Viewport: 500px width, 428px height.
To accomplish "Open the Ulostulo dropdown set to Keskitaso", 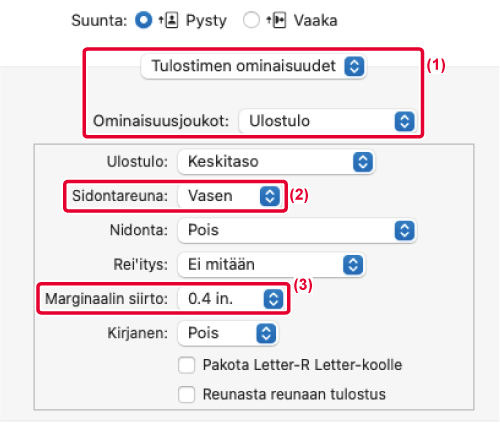I will click(x=276, y=162).
